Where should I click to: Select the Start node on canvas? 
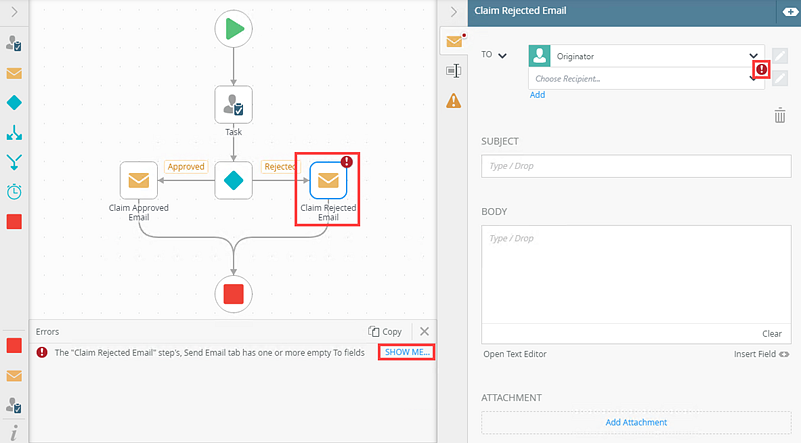[x=233, y=29]
